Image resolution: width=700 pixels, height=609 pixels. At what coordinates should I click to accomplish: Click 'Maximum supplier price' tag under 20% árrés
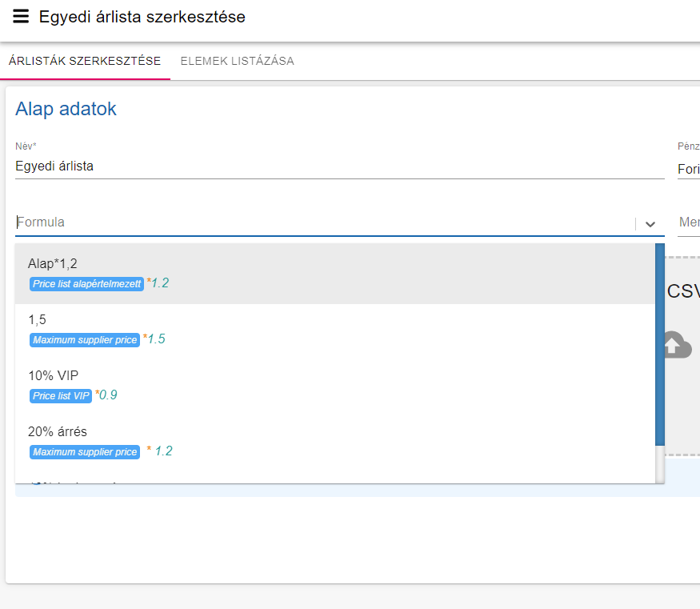[85, 452]
